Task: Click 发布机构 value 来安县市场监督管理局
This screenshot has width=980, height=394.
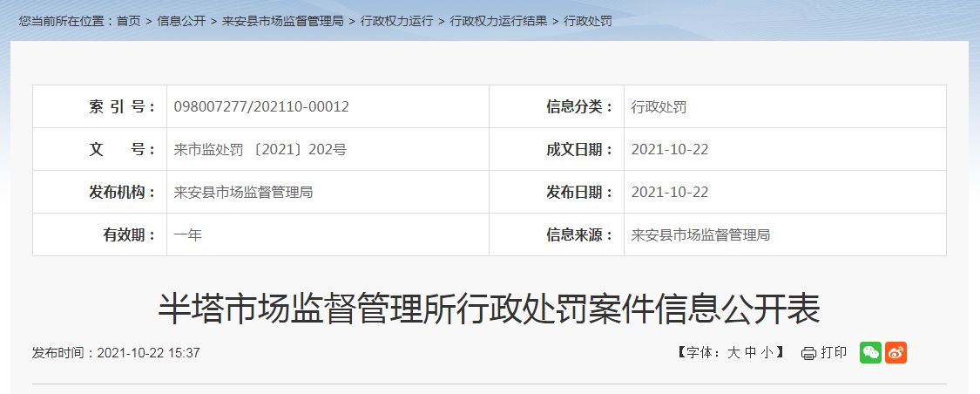Action: click(243, 192)
